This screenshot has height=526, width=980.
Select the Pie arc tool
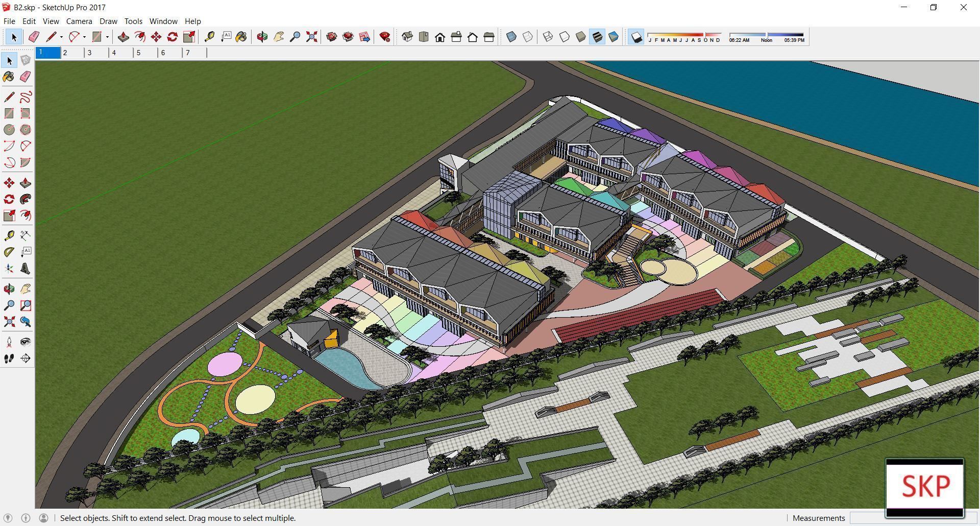point(26,162)
